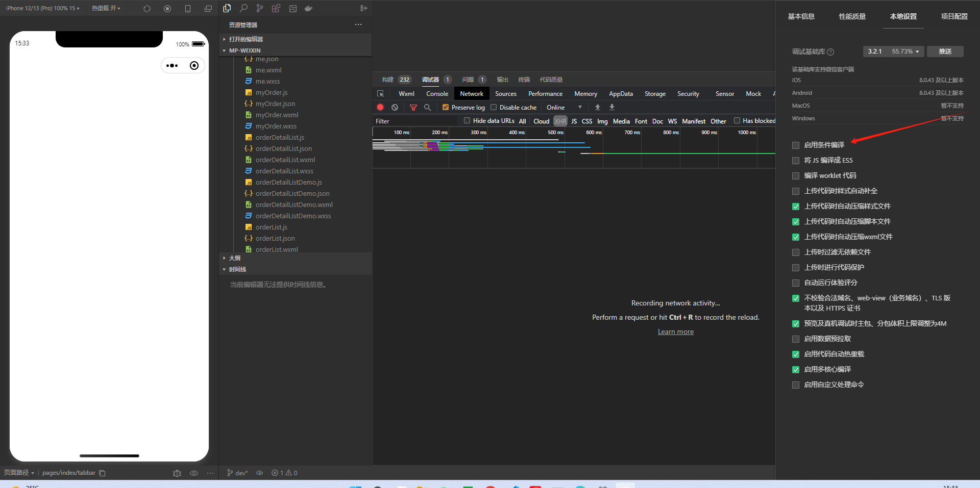Switch to the 基本信息 tab
This screenshot has width=980, height=488.
[801, 16]
